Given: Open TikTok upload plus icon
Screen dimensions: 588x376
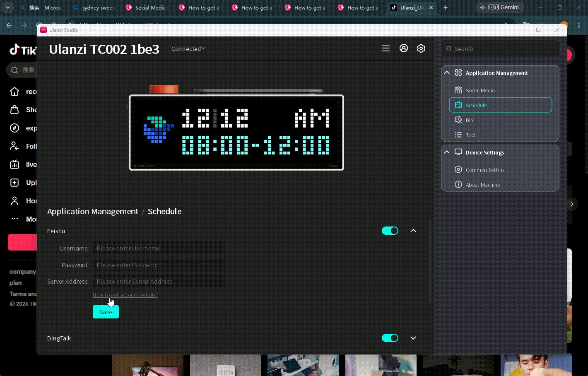Looking at the screenshot, I should coord(14,183).
